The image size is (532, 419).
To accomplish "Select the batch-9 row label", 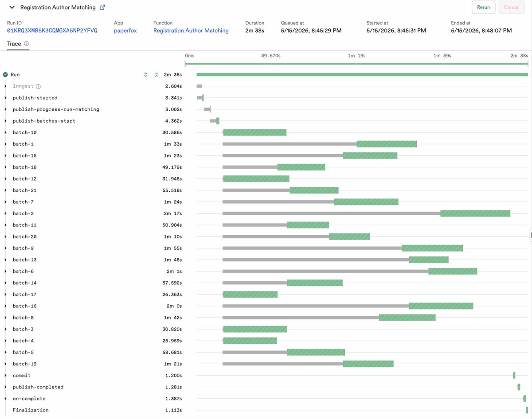I will 23,248.
